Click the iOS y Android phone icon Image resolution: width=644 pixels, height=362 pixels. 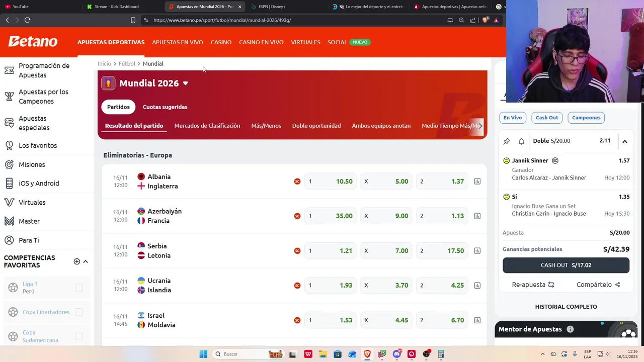9,184
